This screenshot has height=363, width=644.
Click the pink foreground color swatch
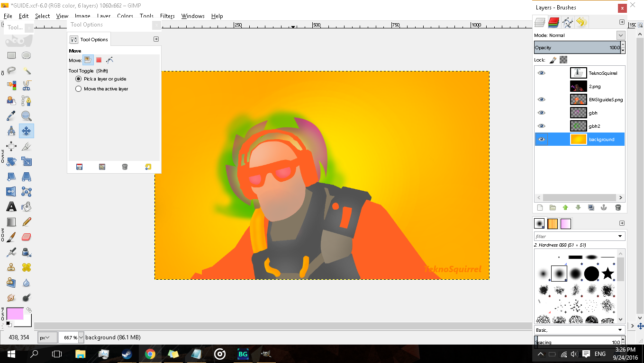15,314
